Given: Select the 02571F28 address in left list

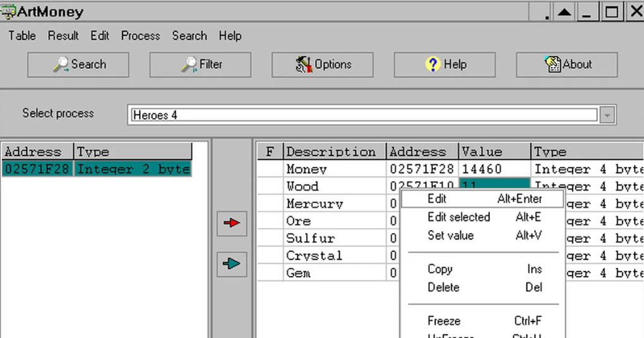Looking at the screenshot, I should [37, 169].
